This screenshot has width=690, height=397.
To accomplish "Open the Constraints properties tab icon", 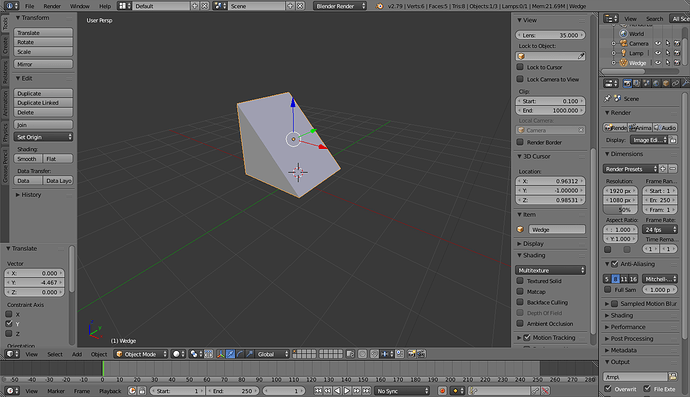I will pyautogui.click(x=675, y=83).
